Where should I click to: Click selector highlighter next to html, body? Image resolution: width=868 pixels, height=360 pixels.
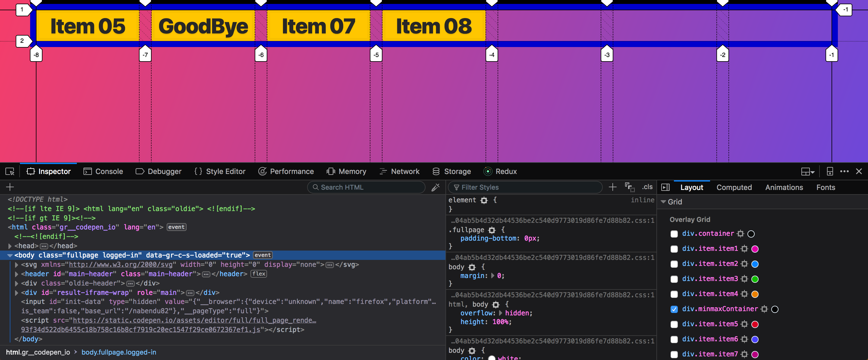pyautogui.click(x=496, y=305)
